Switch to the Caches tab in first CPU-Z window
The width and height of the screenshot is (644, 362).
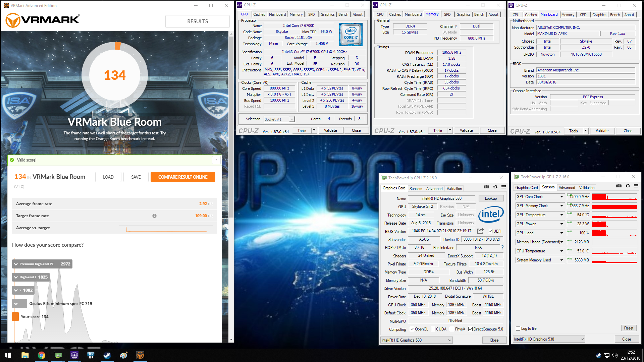pos(259,14)
